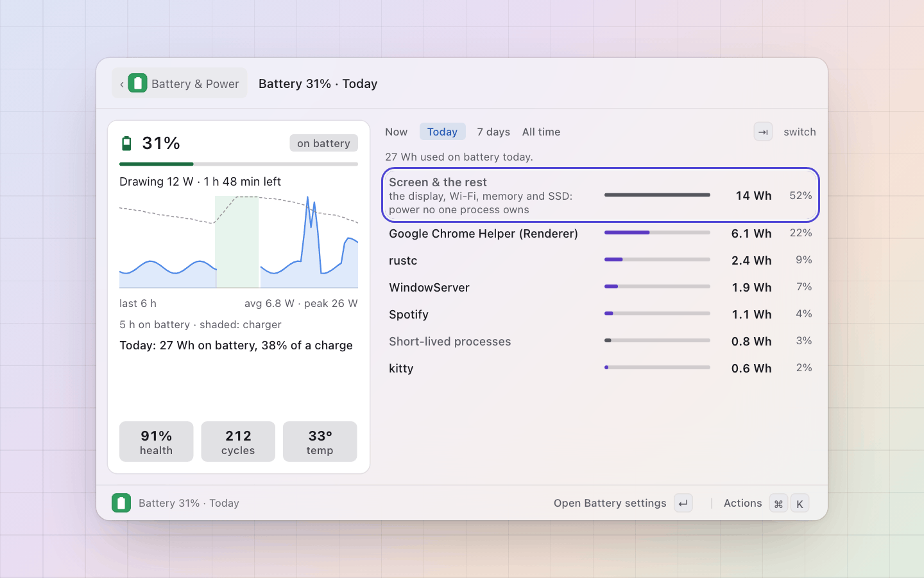Click the 2.4 Wh value
Screen dimensions: 924x578
[x=751, y=261]
